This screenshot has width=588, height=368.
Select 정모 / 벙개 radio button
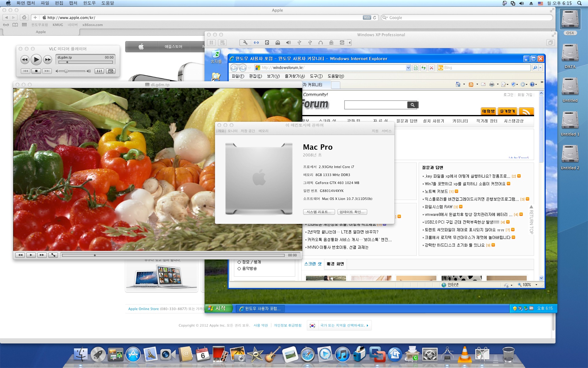point(239,262)
